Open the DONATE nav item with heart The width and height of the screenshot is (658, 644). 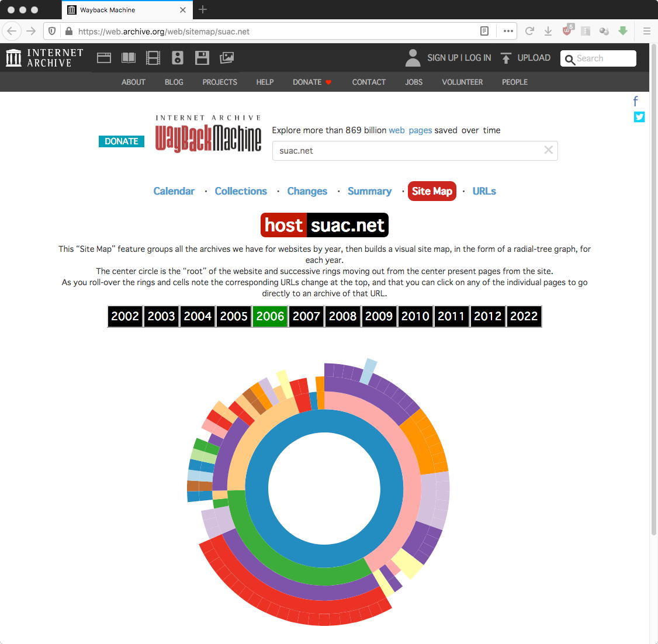pyautogui.click(x=312, y=82)
